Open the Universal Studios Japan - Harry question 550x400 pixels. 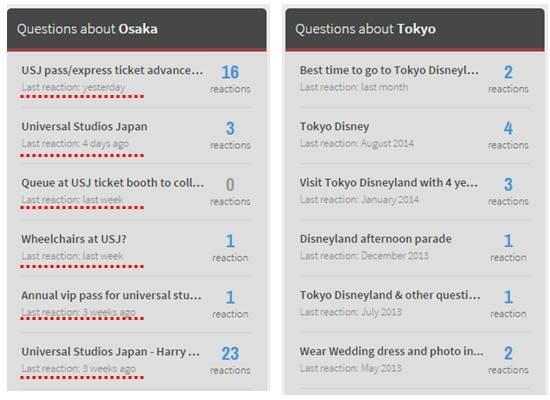[x=110, y=352]
